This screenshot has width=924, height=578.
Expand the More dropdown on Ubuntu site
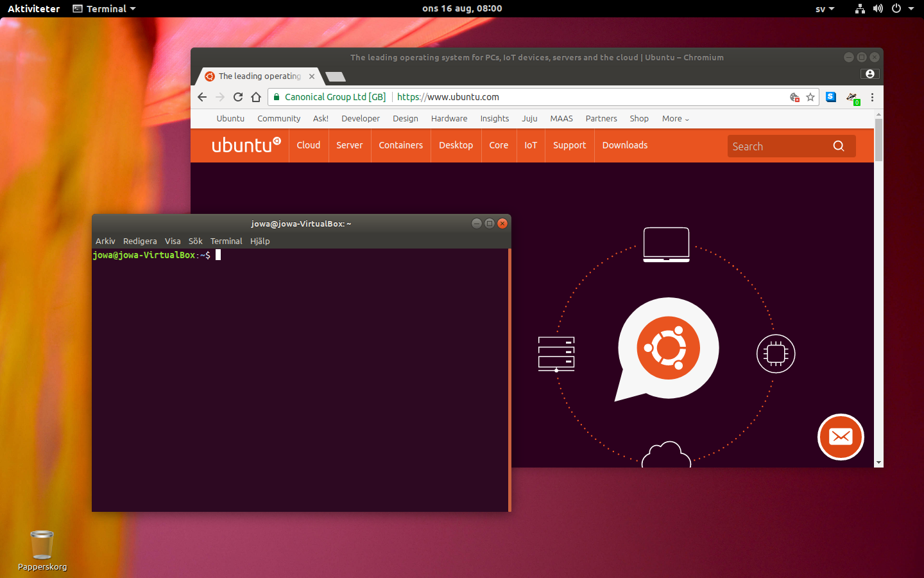tap(676, 119)
